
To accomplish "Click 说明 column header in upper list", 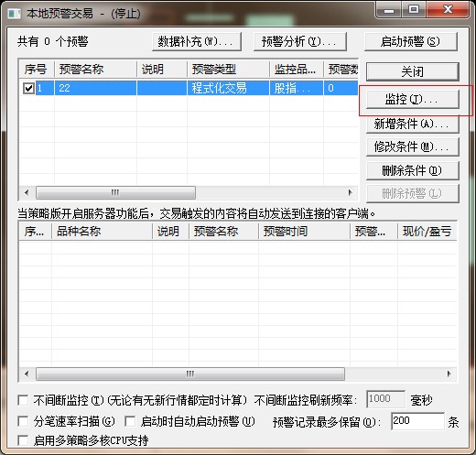I will click(x=162, y=70).
